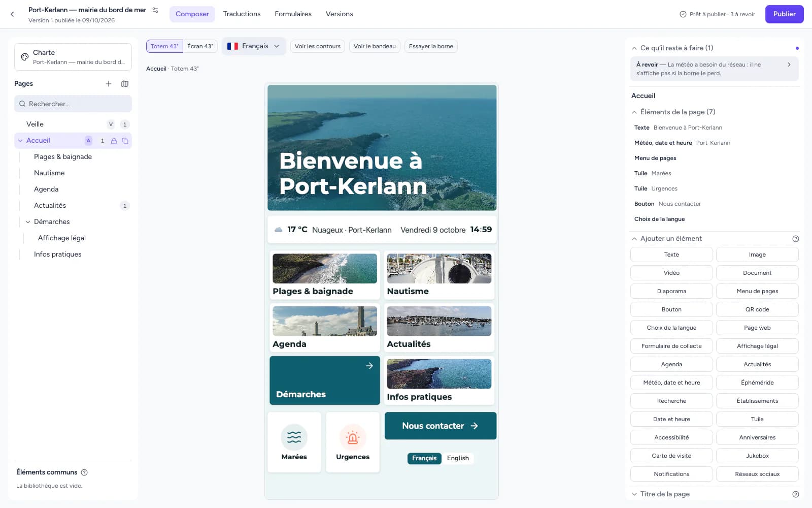Open the À revoir météo warning chevron
812x508 pixels.
(789, 65)
